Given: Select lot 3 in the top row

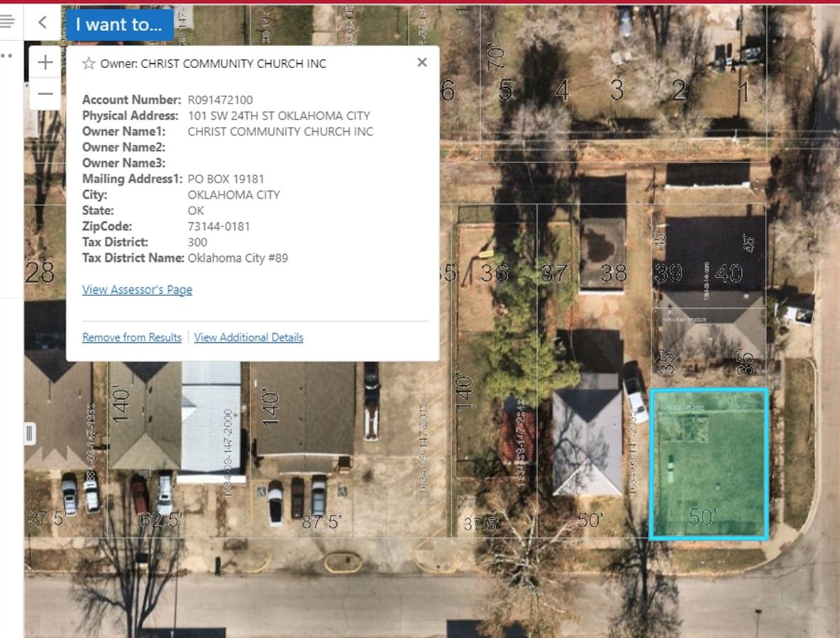Looking at the screenshot, I should pyautogui.click(x=617, y=90).
